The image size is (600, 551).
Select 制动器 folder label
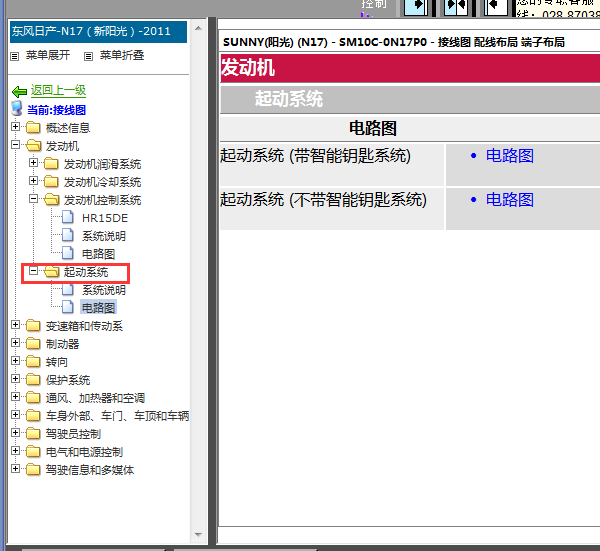tap(62, 344)
